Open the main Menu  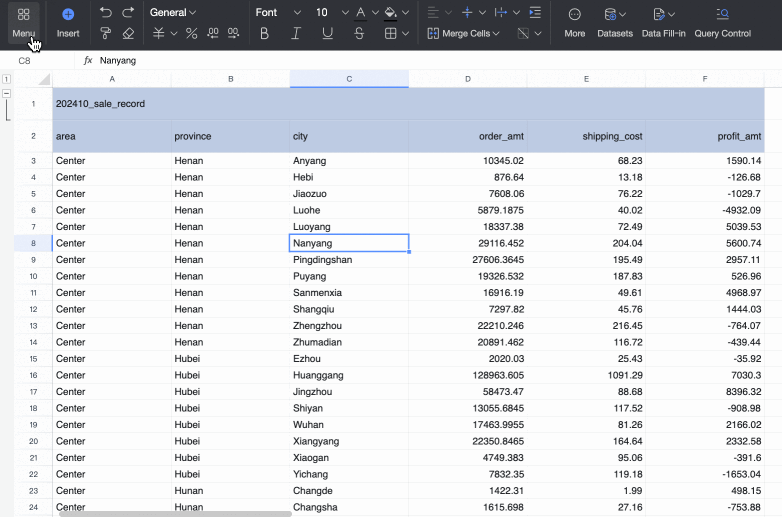23,22
